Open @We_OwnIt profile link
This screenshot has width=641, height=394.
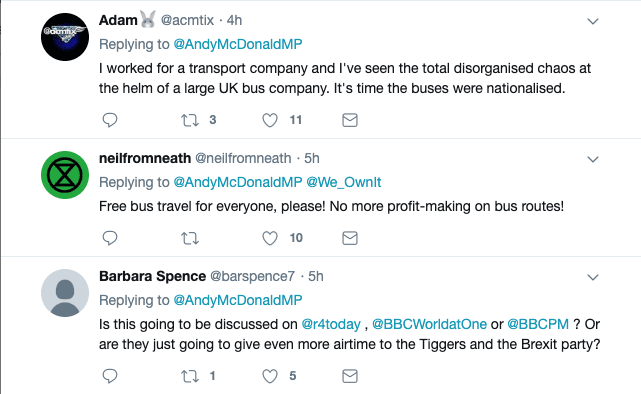click(x=343, y=182)
